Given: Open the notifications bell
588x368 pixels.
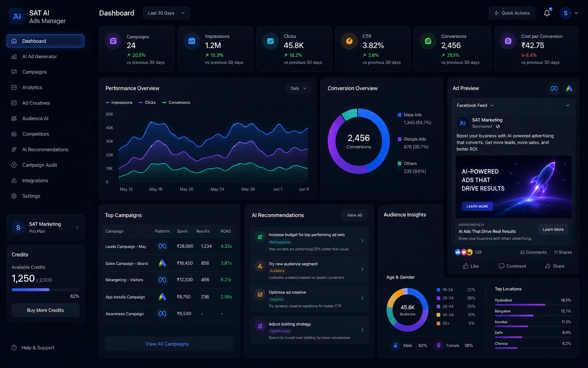Looking at the screenshot, I should click(x=547, y=13).
